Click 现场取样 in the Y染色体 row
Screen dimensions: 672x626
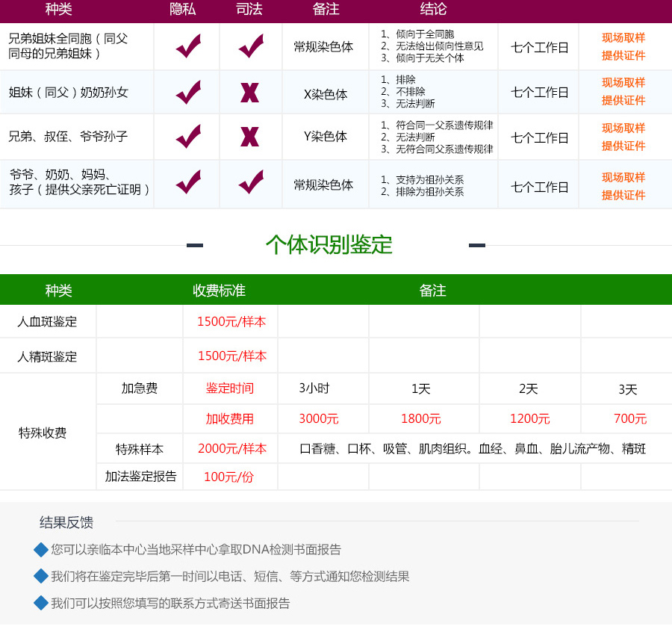tap(623, 128)
